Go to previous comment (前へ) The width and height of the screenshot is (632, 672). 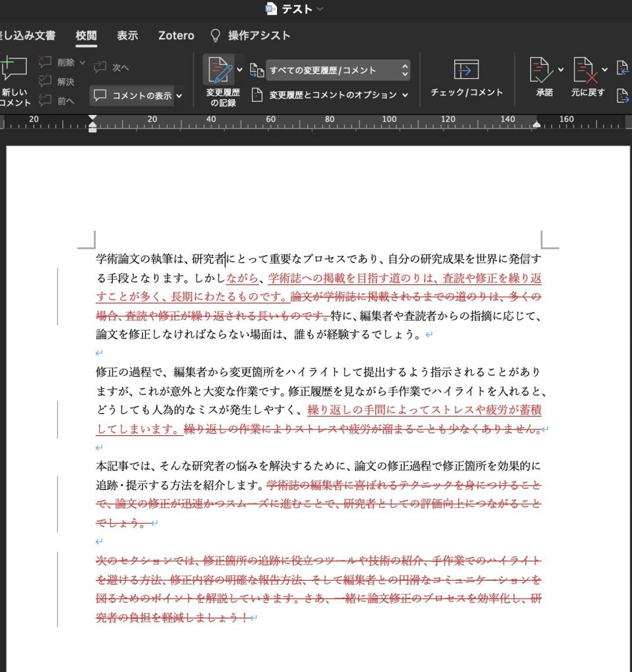[45, 100]
